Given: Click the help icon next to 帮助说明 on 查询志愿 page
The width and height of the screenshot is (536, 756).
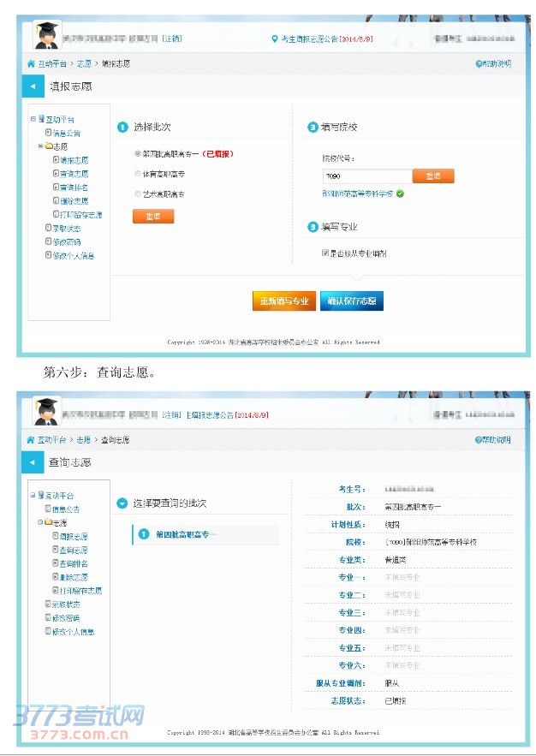Looking at the screenshot, I should [x=479, y=440].
